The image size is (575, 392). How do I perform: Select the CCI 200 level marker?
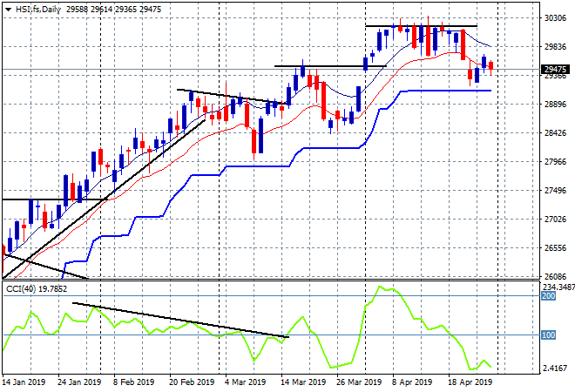click(548, 296)
